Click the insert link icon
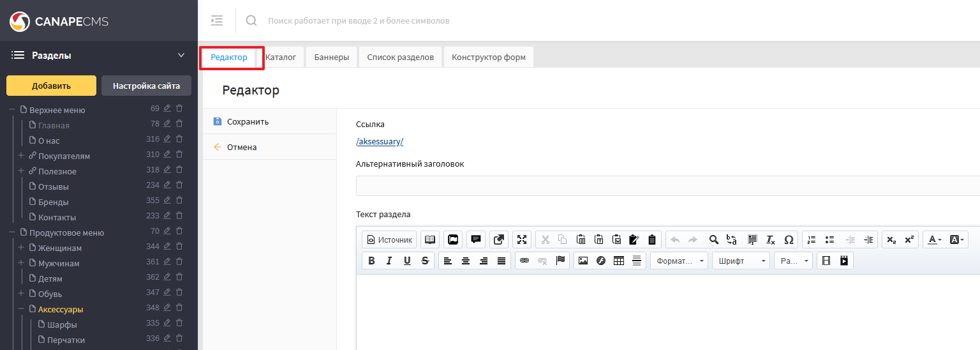 (x=524, y=261)
